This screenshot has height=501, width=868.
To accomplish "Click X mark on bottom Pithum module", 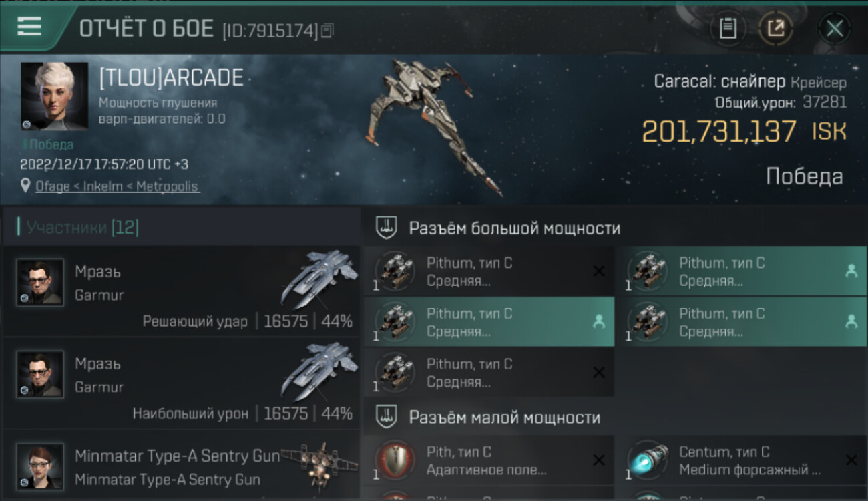I will click(599, 372).
